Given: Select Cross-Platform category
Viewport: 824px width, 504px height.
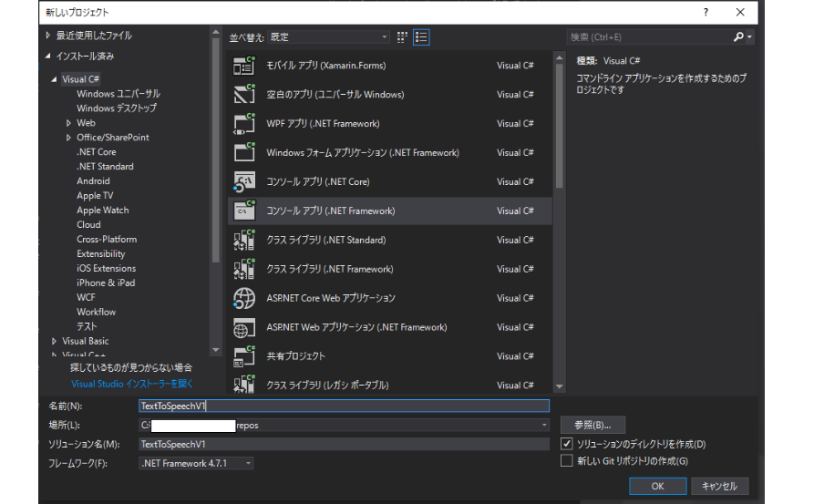Looking at the screenshot, I should 107,239.
